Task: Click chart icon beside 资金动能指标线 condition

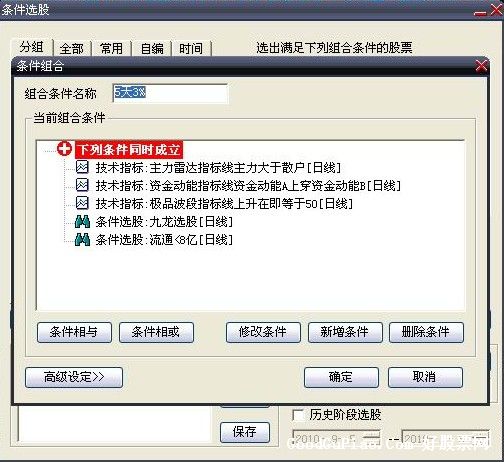Action: pos(82,185)
